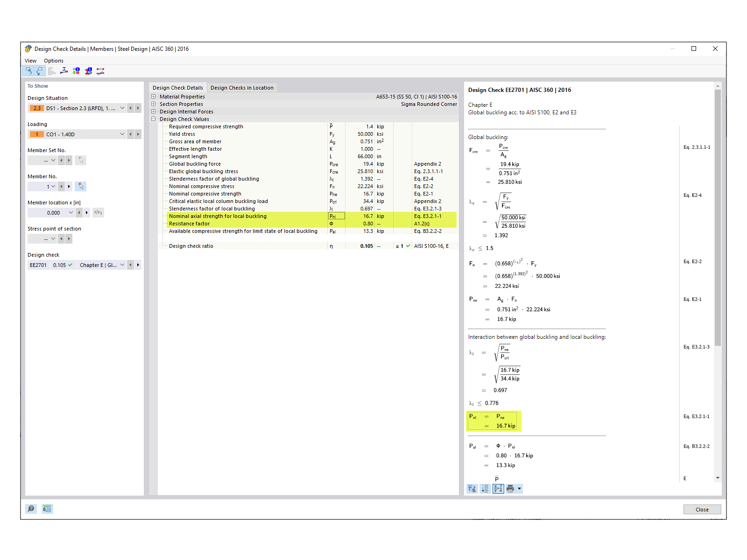Click the Close button
The height and width of the screenshot is (560, 747).
(702, 510)
